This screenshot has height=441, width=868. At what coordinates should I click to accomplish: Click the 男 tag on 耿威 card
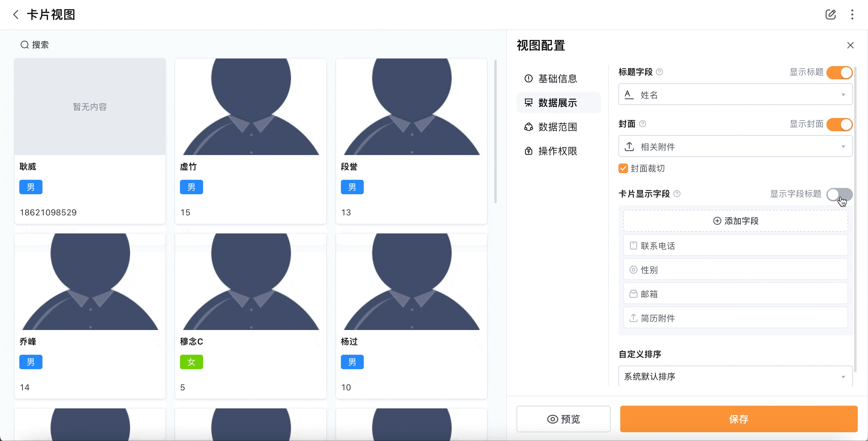(31, 187)
